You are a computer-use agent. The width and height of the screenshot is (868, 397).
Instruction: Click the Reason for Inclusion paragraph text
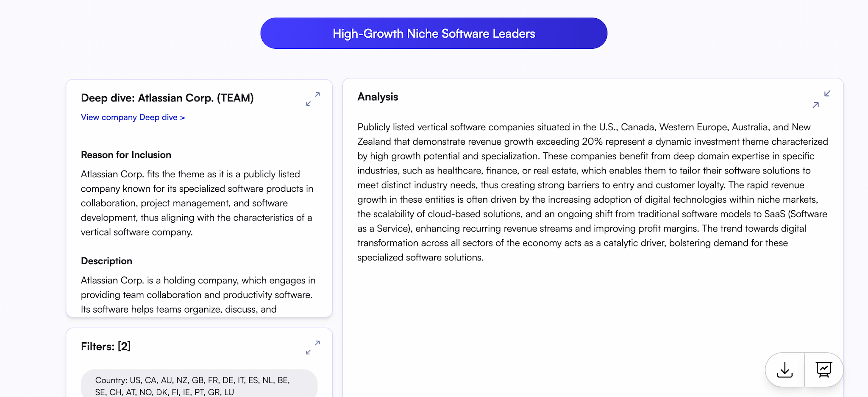pos(197,203)
